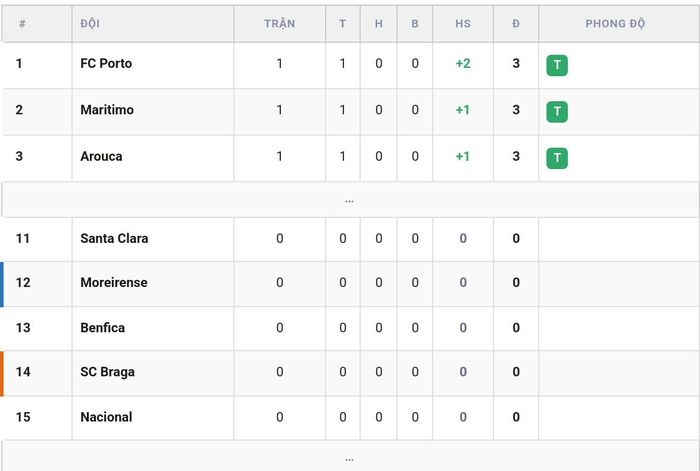Viewport: 700px width, 471px height.
Task: Click the Đ points column header
Action: tap(516, 24)
